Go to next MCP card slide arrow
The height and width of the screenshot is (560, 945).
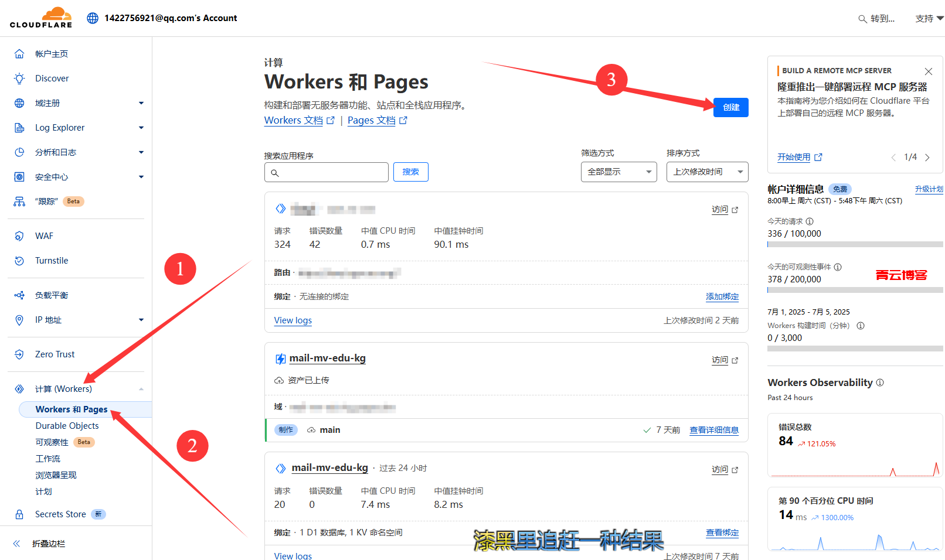[x=927, y=157]
